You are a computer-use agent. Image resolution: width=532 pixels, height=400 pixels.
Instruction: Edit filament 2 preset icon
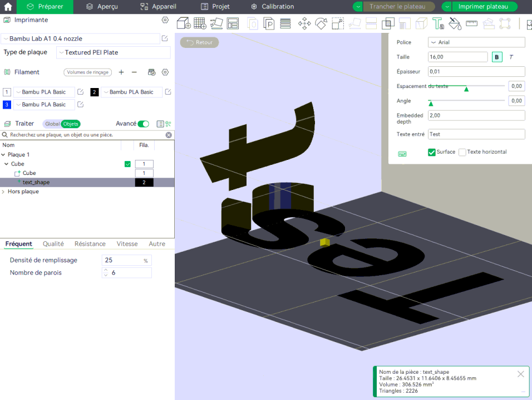coord(168,92)
